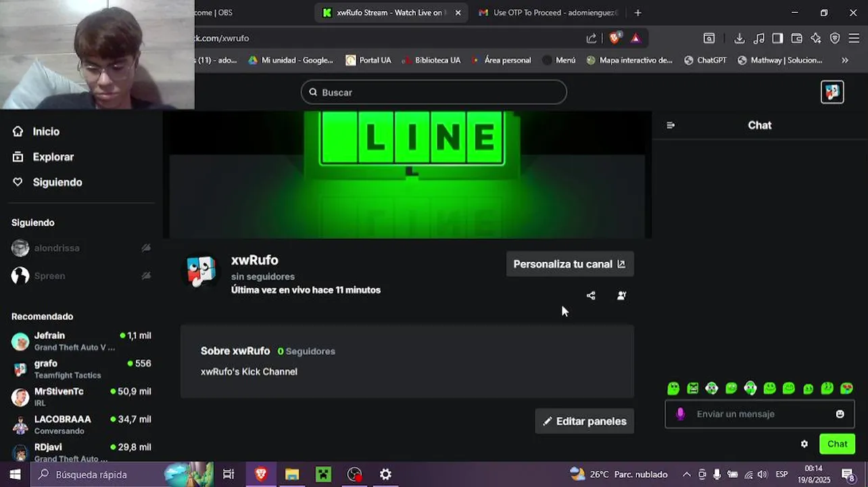Insert the heart-eyes quick emote
868x487 pixels.
[x=846, y=388]
